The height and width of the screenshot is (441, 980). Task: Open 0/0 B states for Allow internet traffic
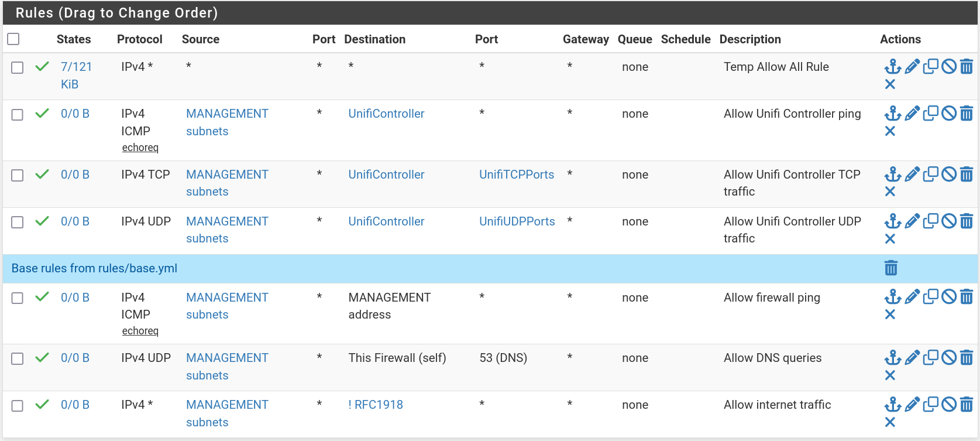coord(75,405)
